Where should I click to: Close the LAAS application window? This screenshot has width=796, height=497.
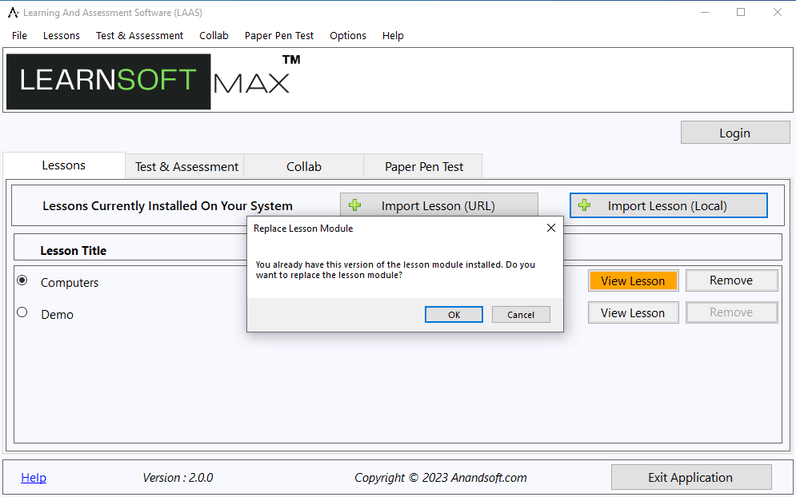[x=777, y=12]
